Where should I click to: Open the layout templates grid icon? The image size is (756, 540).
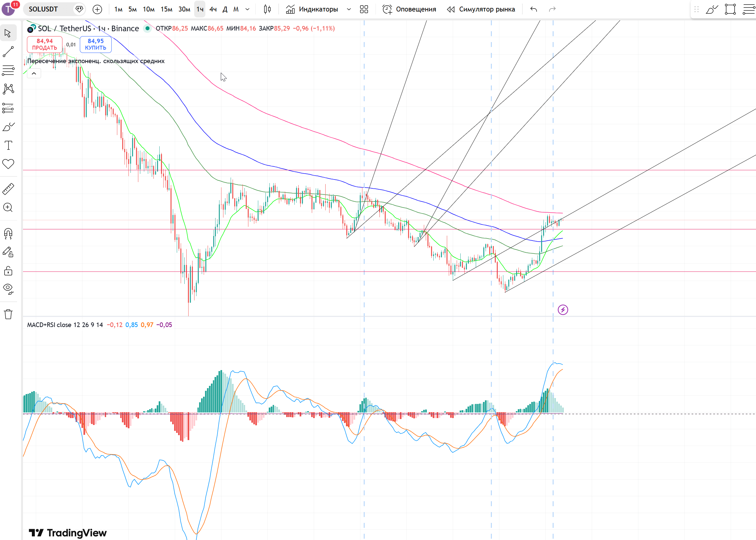pos(364,9)
